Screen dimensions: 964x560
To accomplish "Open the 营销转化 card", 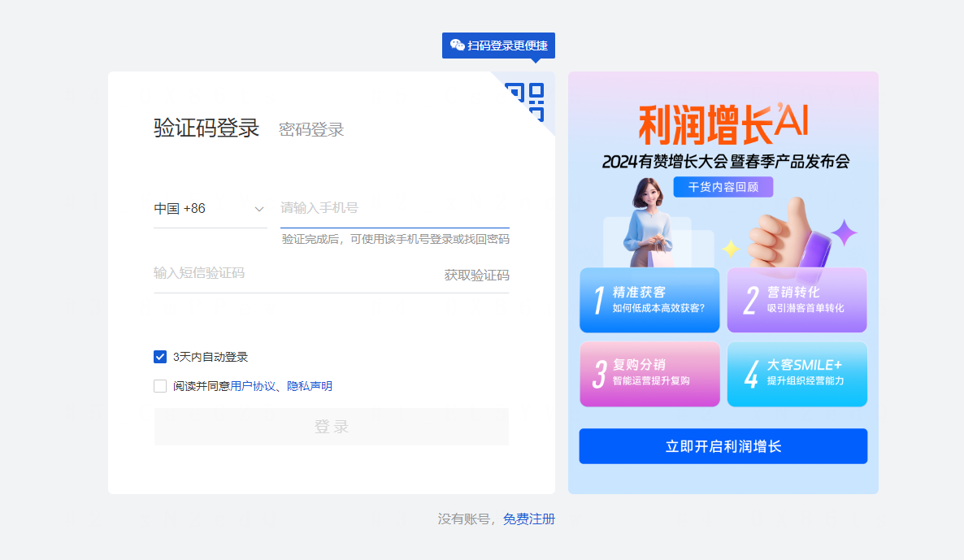I will (x=797, y=300).
